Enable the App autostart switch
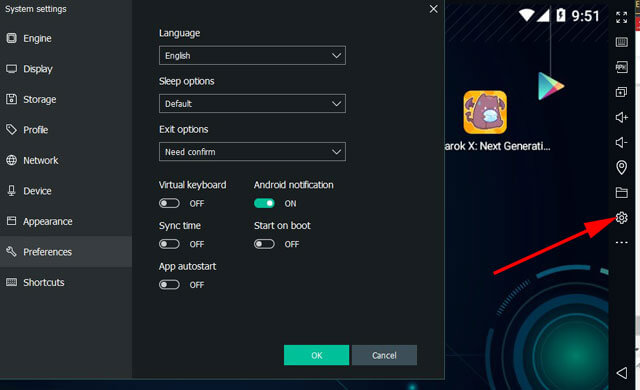Image resolution: width=640 pixels, height=390 pixels. [x=169, y=284]
